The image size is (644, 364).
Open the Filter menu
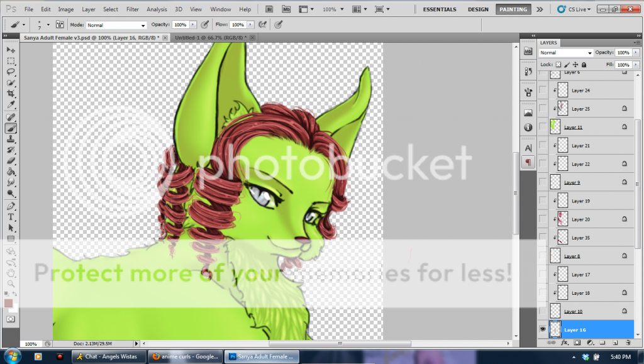click(132, 9)
